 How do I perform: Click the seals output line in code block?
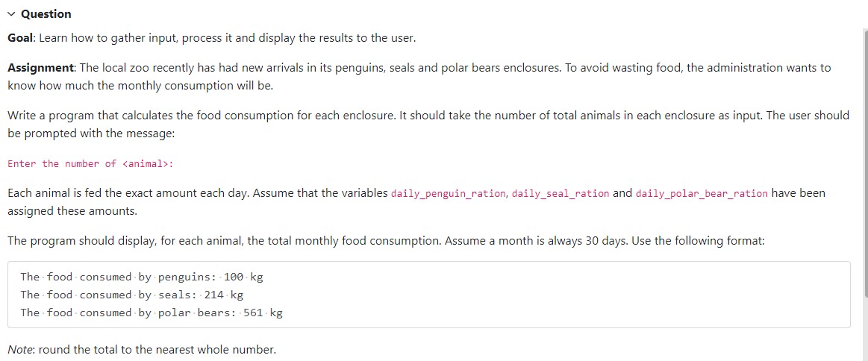pos(131,295)
